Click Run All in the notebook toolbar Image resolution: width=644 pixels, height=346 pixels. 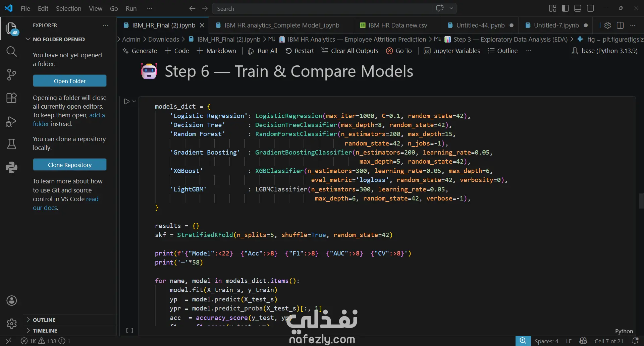click(x=262, y=51)
